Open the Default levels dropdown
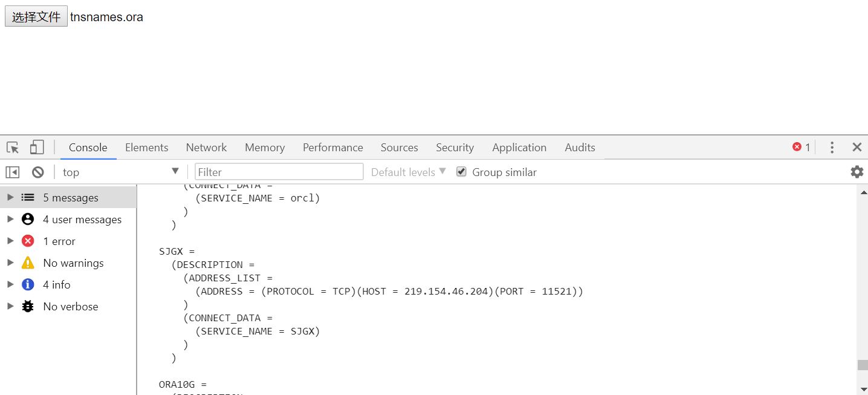The width and height of the screenshot is (868, 395). (x=409, y=172)
